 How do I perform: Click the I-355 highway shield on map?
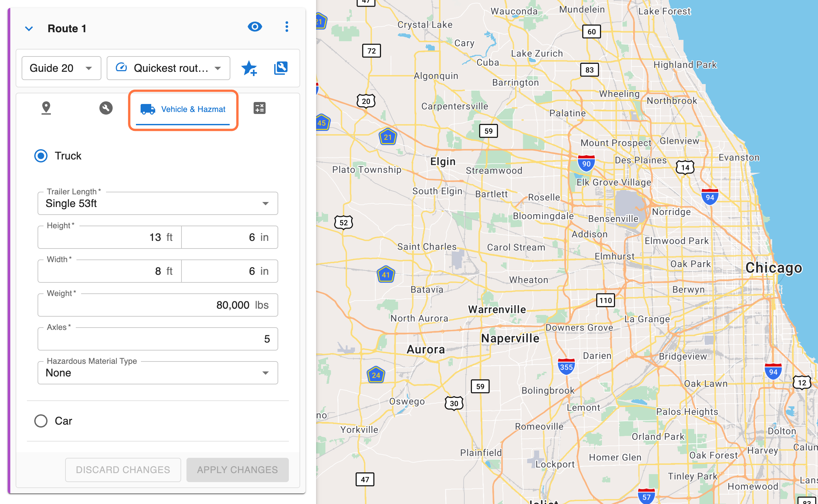566,367
